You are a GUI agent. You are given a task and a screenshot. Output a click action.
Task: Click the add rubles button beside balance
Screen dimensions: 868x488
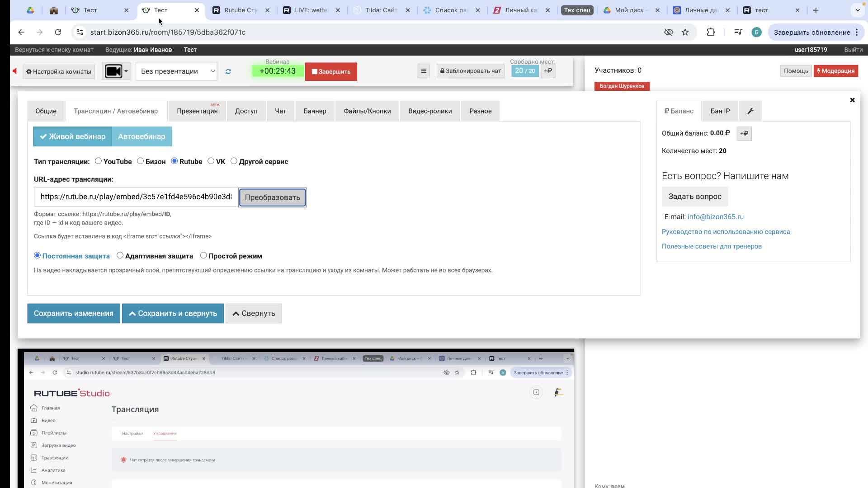click(744, 134)
